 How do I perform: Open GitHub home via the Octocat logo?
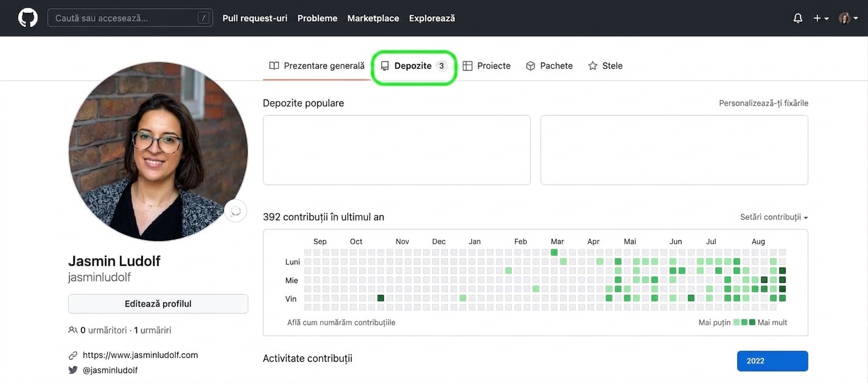click(x=27, y=18)
